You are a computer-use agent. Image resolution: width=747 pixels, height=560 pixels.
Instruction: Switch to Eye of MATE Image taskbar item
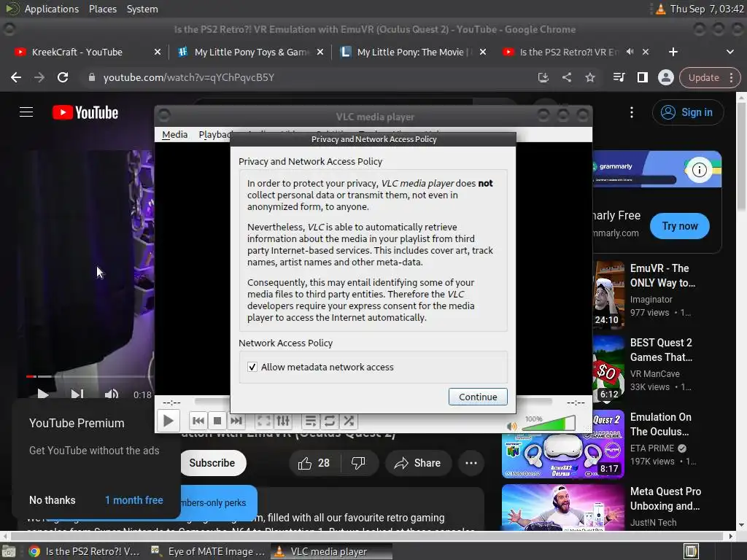(209, 551)
